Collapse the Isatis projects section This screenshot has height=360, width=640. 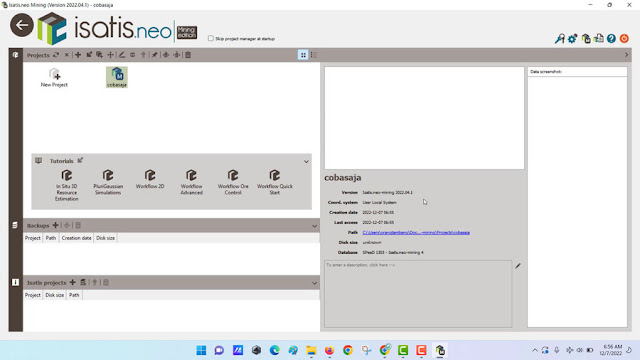click(314, 283)
